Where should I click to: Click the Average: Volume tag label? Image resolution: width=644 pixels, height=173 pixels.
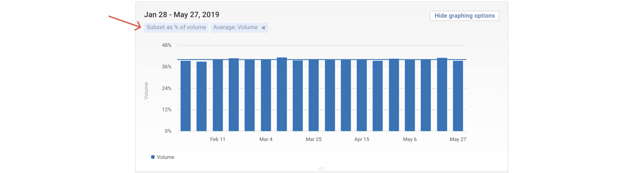(235, 27)
